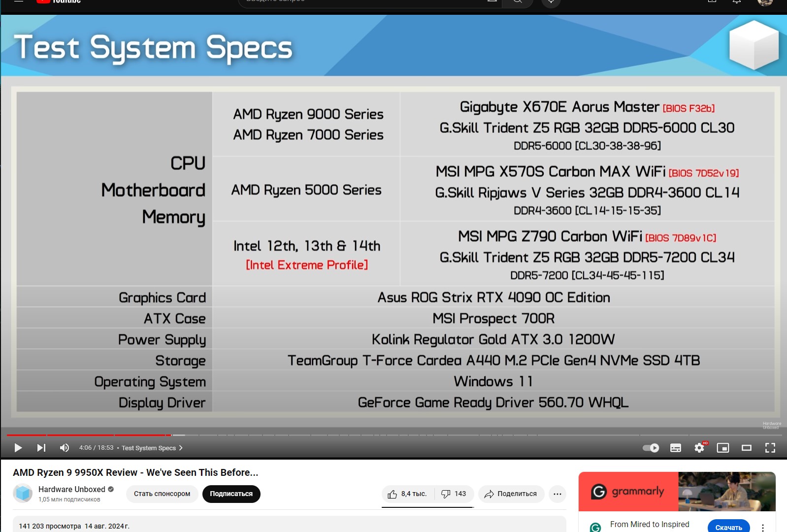The height and width of the screenshot is (532, 787).
Task: Click GeForce Game Ready Driver 560.70 WHQL
Action: click(493, 403)
